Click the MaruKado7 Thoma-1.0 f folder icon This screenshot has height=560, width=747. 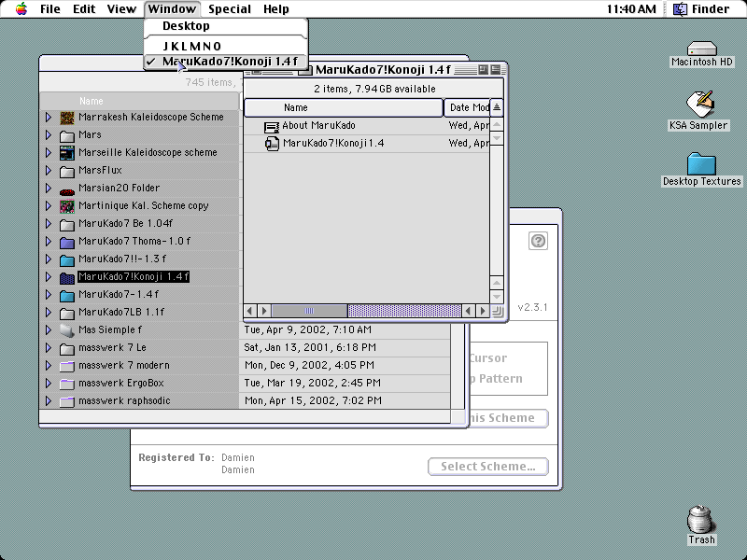[67, 242]
